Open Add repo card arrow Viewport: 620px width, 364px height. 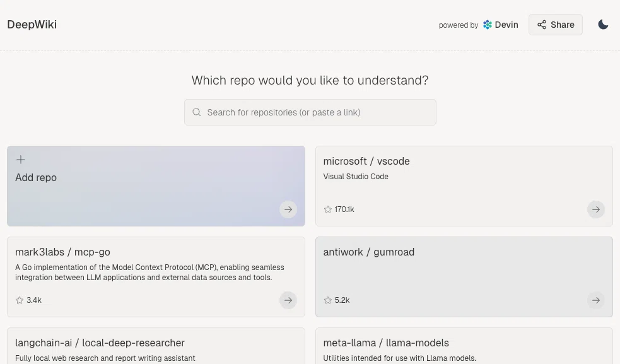click(288, 209)
